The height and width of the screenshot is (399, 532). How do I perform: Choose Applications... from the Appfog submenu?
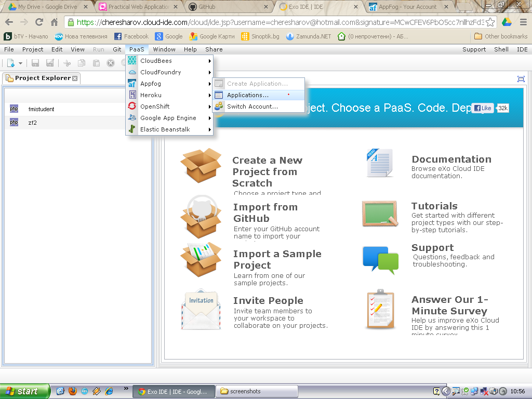point(259,96)
